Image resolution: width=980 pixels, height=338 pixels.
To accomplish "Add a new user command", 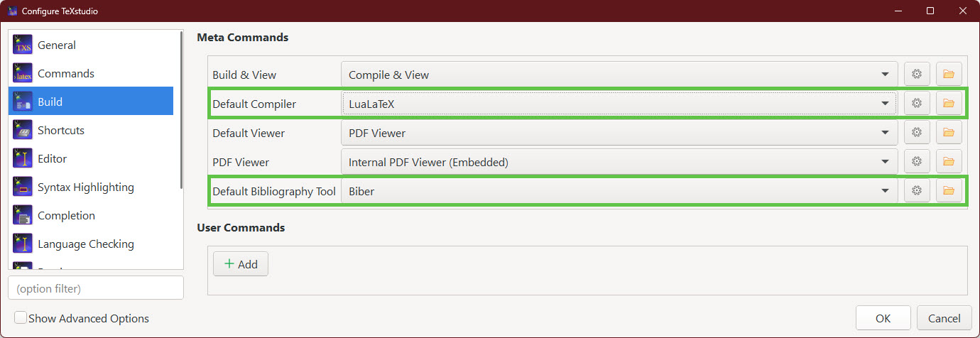I will tap(241, 264).
